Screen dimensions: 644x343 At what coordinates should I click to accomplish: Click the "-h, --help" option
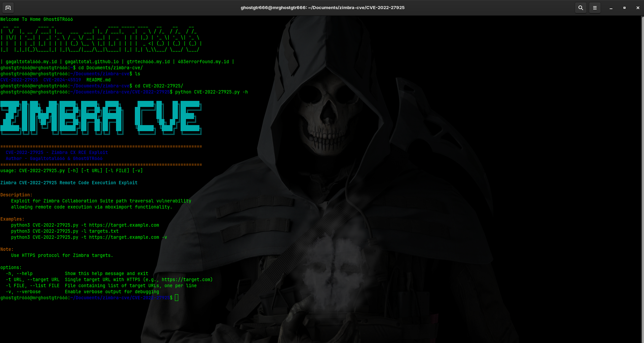coord(19,273)
